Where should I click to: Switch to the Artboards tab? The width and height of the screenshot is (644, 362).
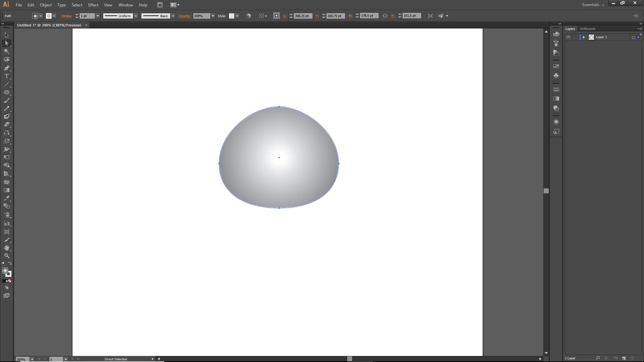588,29
